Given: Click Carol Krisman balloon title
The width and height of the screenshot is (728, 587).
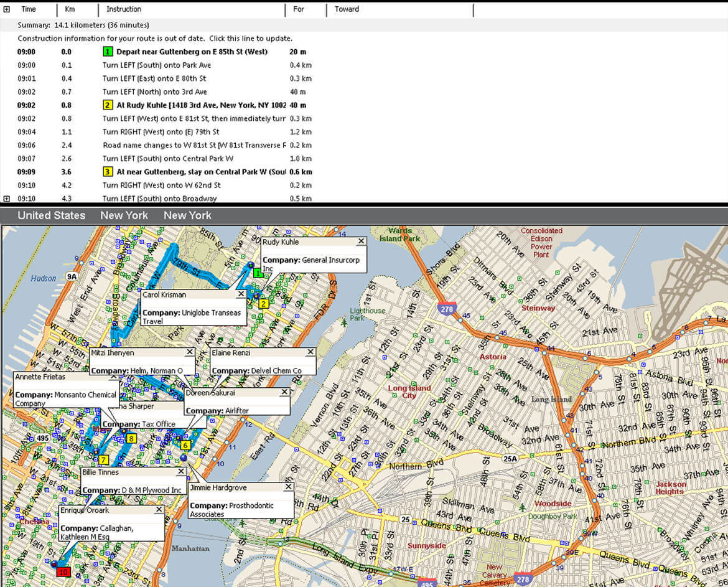Looking at the screenshot, I should tap(164, 294).
